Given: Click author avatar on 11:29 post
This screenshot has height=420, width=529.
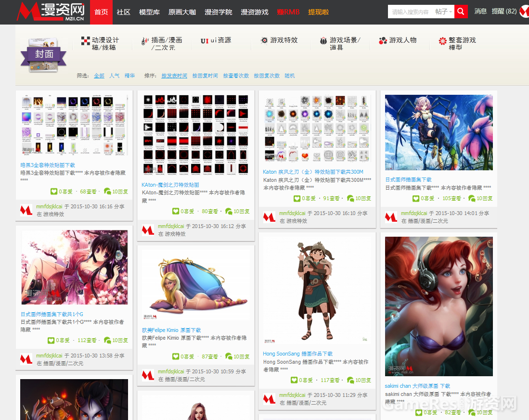Looking at the screenshot, I should [269, 399].
